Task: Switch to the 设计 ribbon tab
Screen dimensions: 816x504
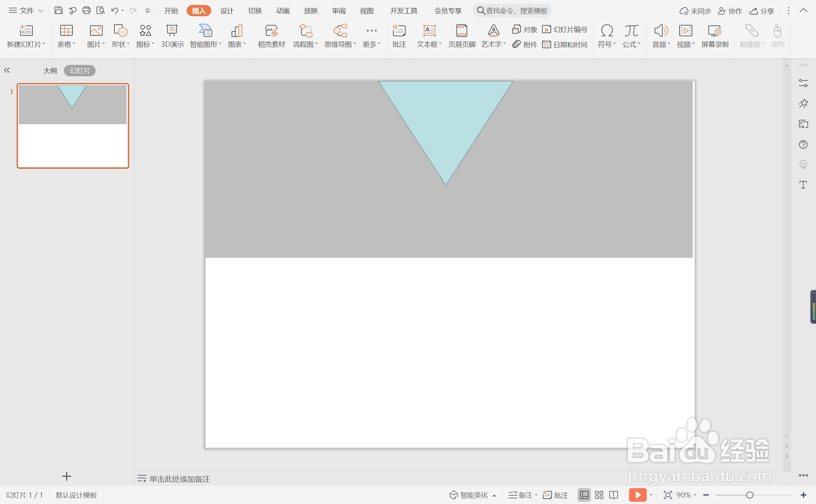Action: pyautogui.click(x=227, y=11)
